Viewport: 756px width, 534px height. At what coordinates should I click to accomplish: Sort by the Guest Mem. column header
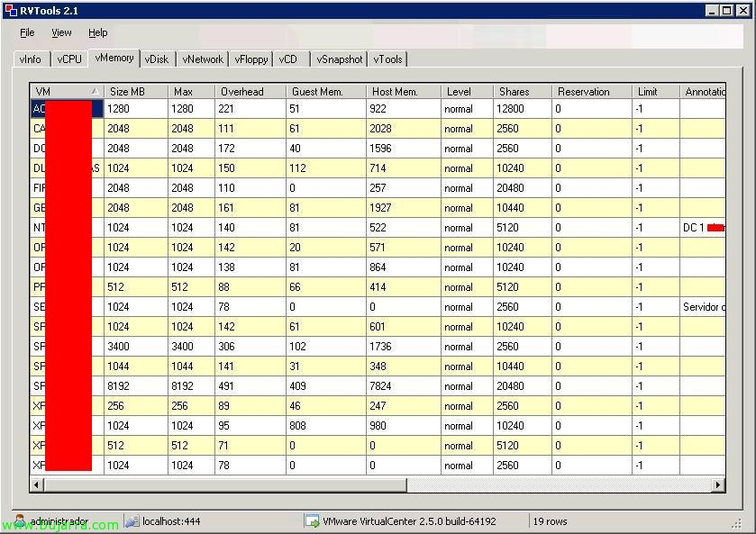[x=326, y=92]
